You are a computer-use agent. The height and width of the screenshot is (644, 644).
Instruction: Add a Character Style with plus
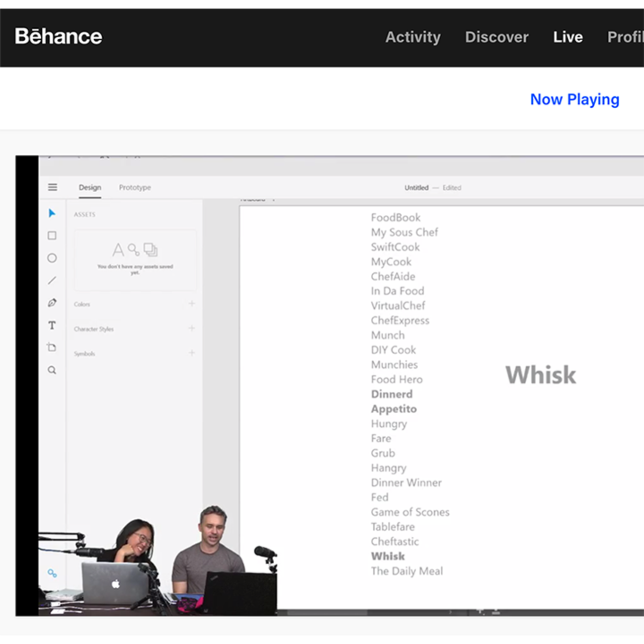(x=192, y=328)
